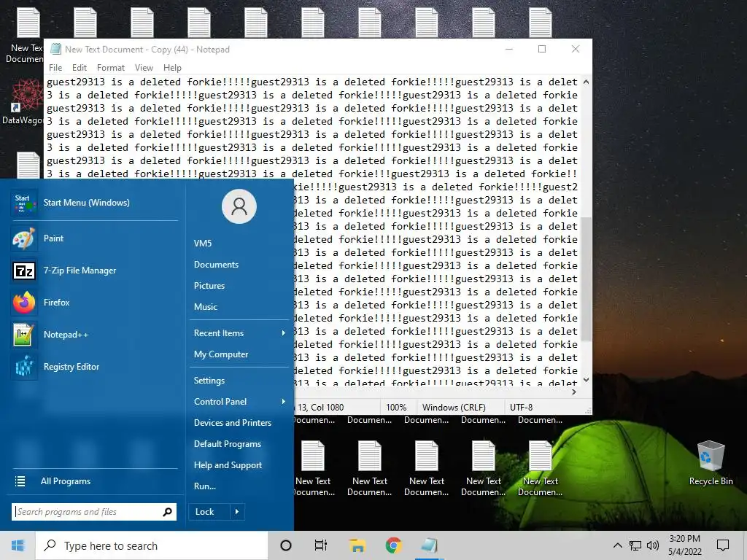Click the Col 1080 status entry
This screenshot has width=747, height=560.
(328, 408)
